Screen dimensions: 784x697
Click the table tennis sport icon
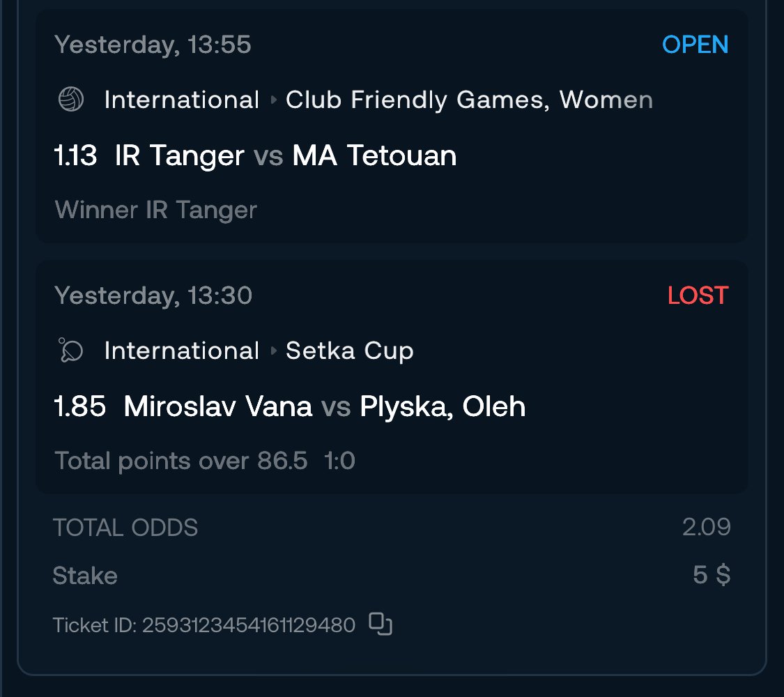(x=70, y=351)
